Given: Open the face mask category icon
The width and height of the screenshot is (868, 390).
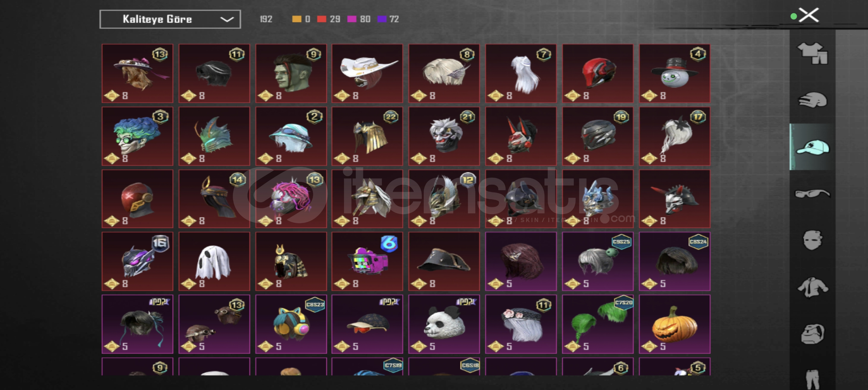Looking at the screenshot, I should [x=812, y=240].
